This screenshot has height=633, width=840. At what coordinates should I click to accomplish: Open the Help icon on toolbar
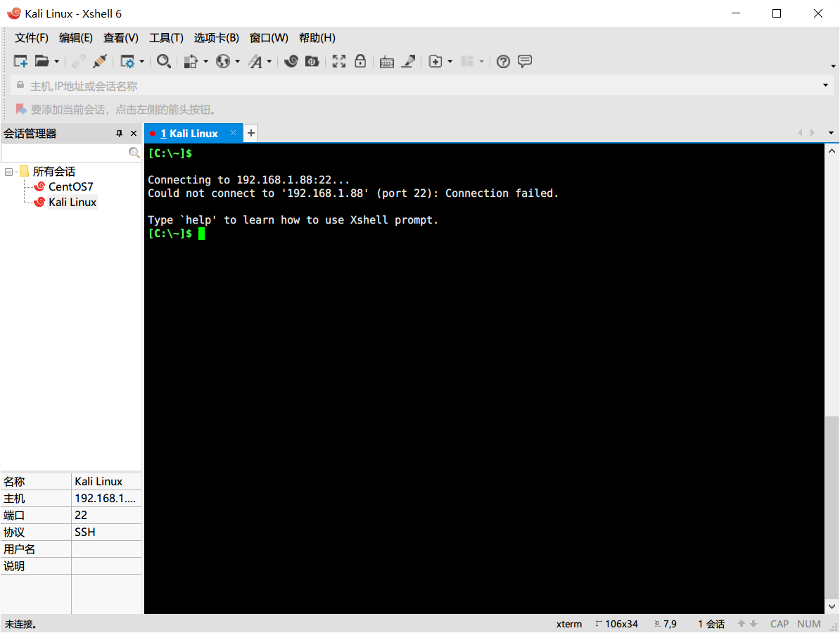pos(502,61)
